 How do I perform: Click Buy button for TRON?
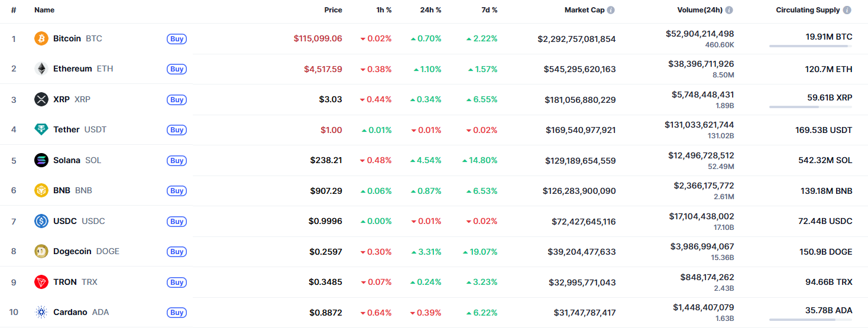(177, 282)
